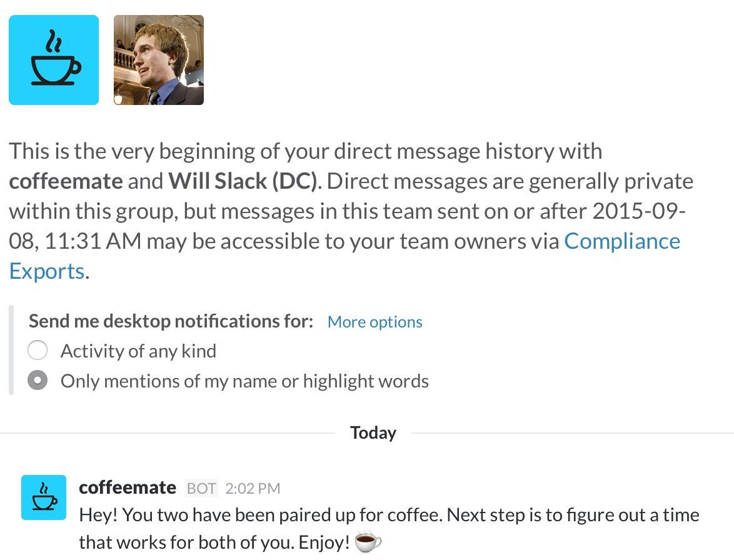Image resolution: width=734 pixels, height=560 pixels.
Task: Select the 'Activity of any kind' radio button
Action: pos(38,351)
